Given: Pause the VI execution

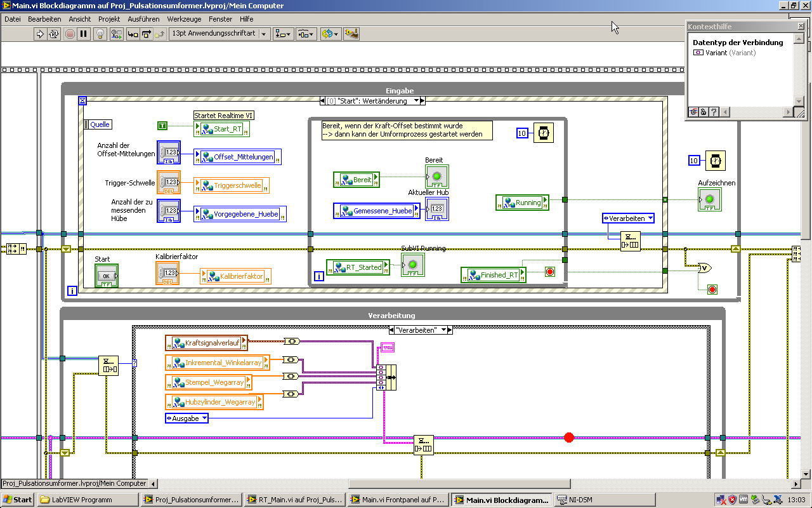Looking at the screenshot, I should click(x=84, y=34).
